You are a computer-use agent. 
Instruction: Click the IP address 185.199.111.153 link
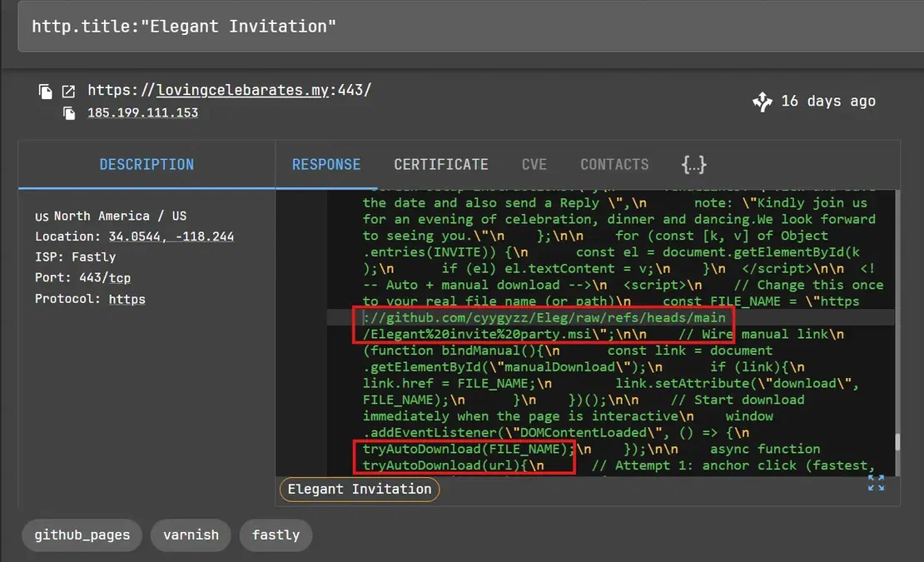point(142,112)
